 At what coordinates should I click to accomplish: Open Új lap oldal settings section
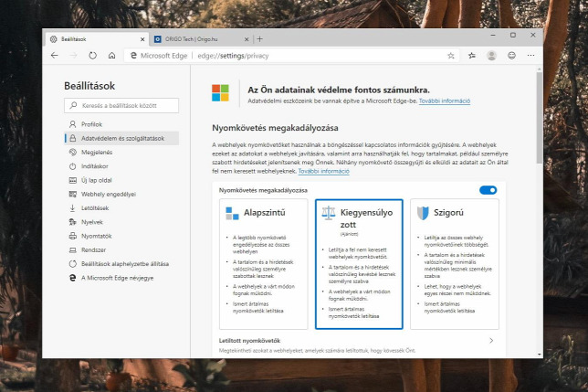[121, 180]
